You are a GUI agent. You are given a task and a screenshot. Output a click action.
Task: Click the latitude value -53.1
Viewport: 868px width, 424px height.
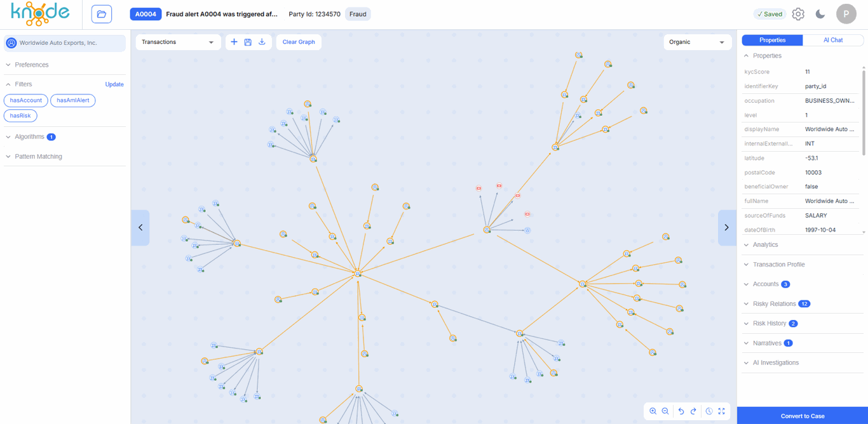811,158
